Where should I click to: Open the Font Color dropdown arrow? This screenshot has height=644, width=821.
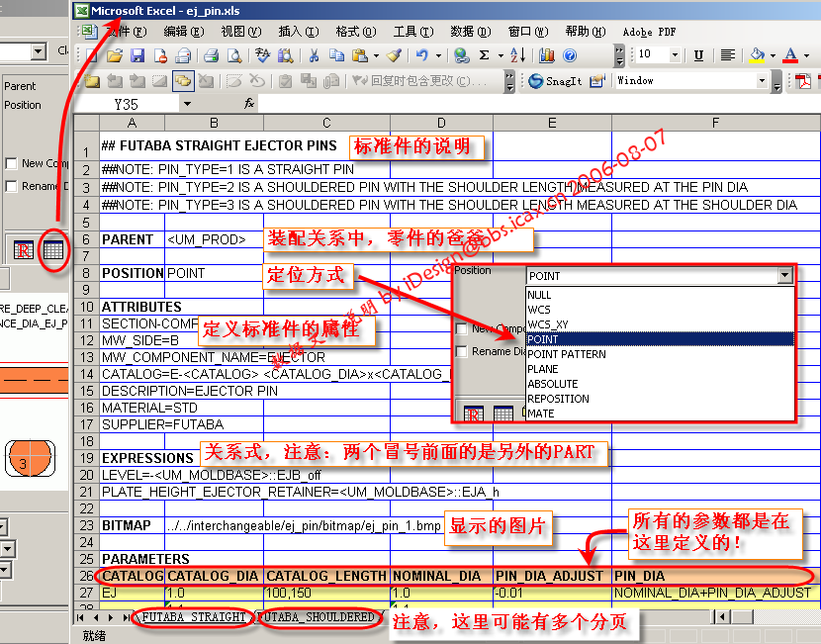806,55
